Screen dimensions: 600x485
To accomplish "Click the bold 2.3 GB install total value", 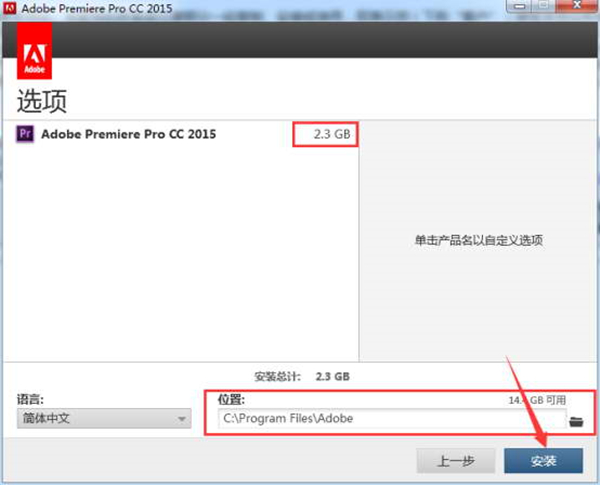I will 333,377.
